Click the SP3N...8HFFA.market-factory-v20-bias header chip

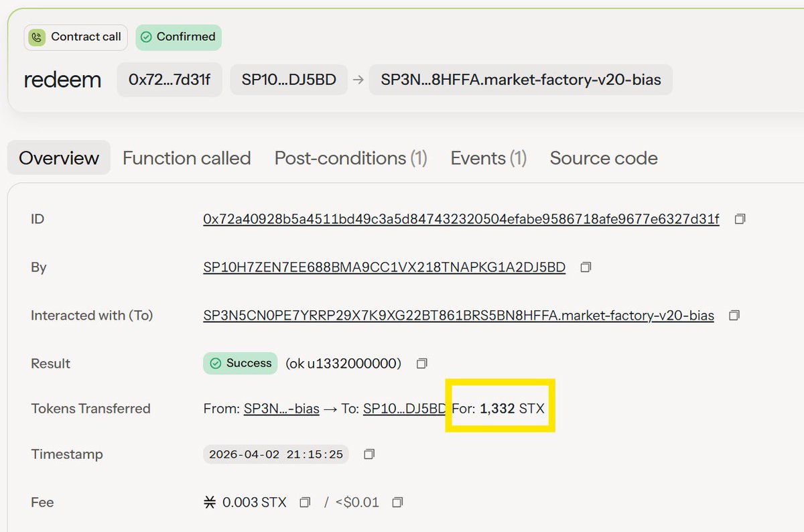521,80
